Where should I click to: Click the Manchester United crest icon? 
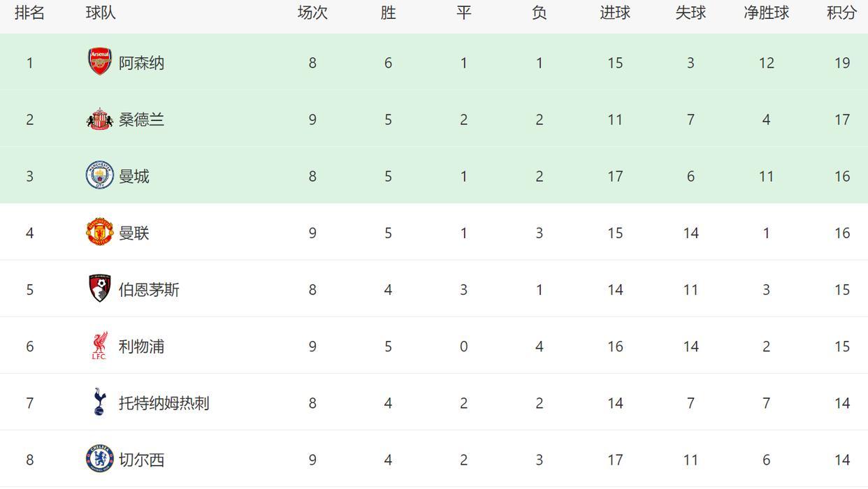point(100,233)
